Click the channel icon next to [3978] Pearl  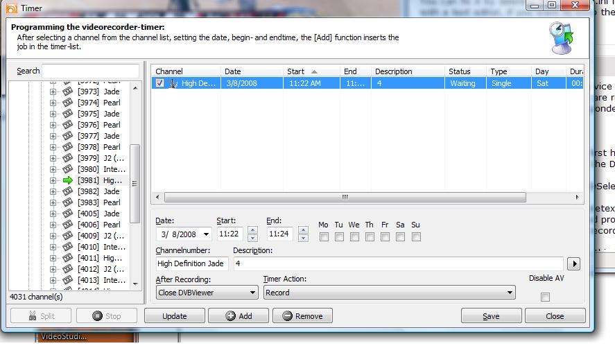point(68,147)
